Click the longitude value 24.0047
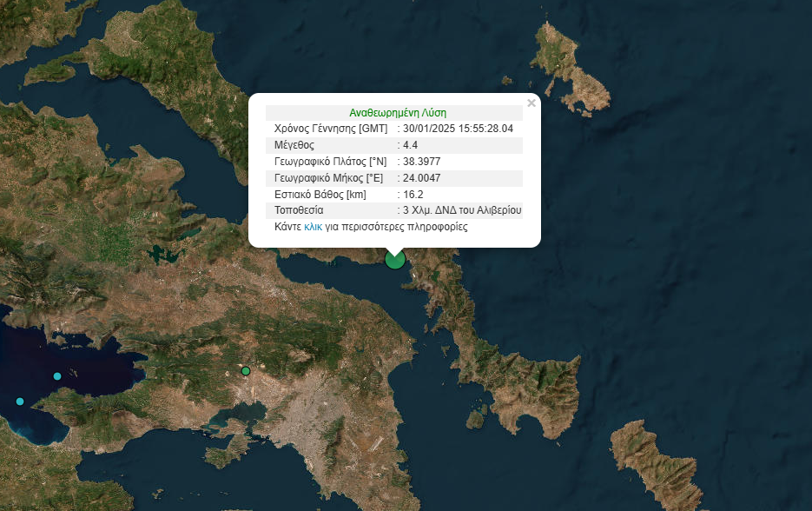 point(422,178)
